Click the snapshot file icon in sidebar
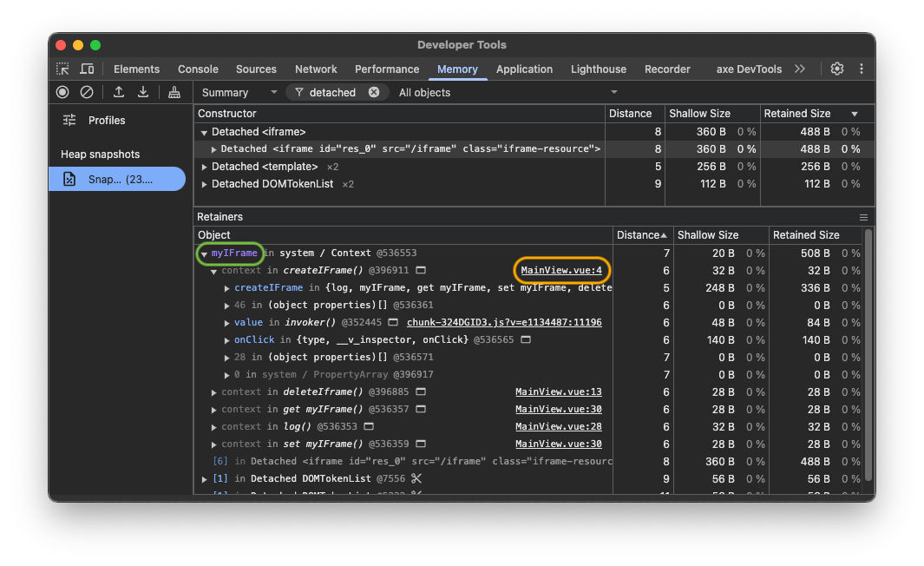924x566 pixels. [x=69, y=179]
